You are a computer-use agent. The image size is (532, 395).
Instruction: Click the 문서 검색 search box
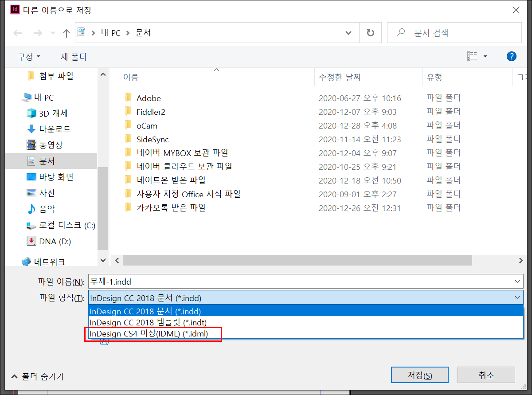pos(454,33)
